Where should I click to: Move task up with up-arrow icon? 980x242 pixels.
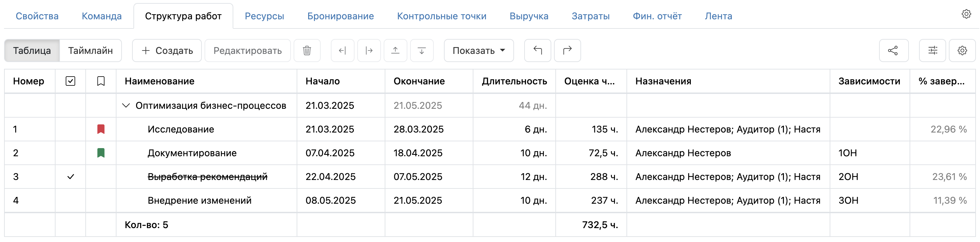click(395, 50)
